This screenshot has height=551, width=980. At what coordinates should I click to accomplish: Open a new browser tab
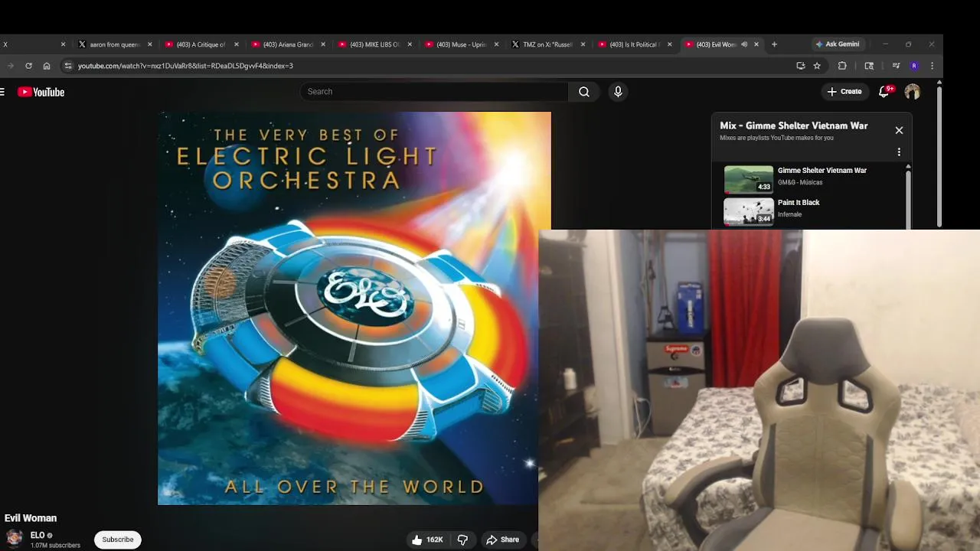coord(774,44)
